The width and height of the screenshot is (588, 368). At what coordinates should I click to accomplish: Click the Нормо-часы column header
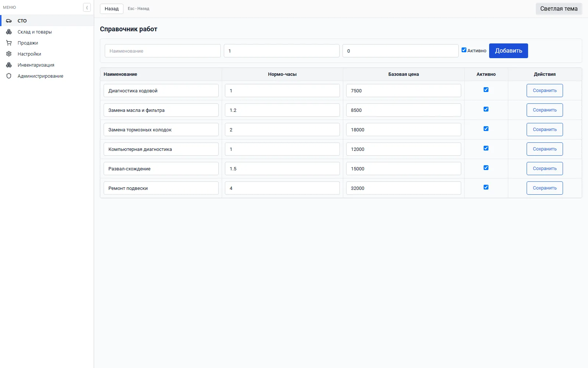pos(282,74)
